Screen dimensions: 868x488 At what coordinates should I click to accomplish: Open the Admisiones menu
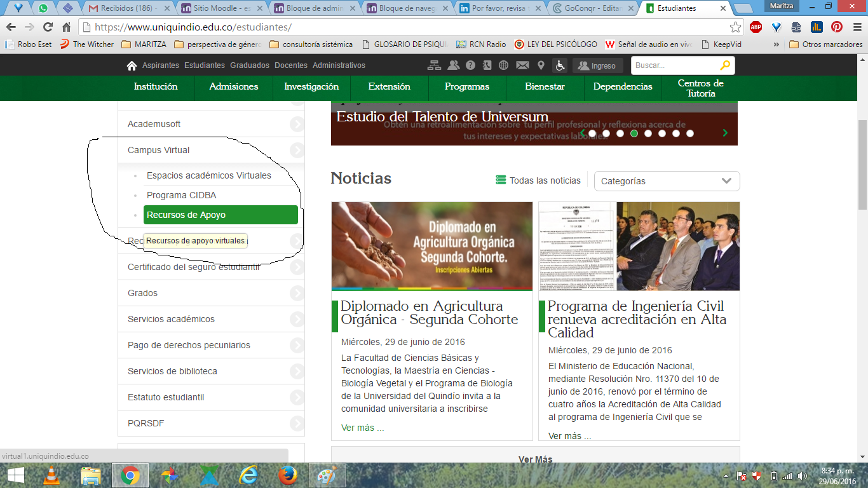point(234,86)
